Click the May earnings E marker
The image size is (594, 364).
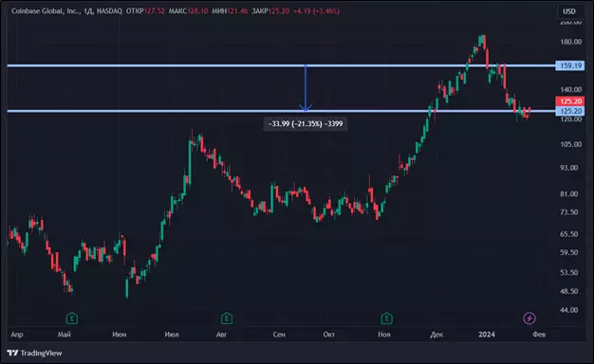[x=72, y=318]
